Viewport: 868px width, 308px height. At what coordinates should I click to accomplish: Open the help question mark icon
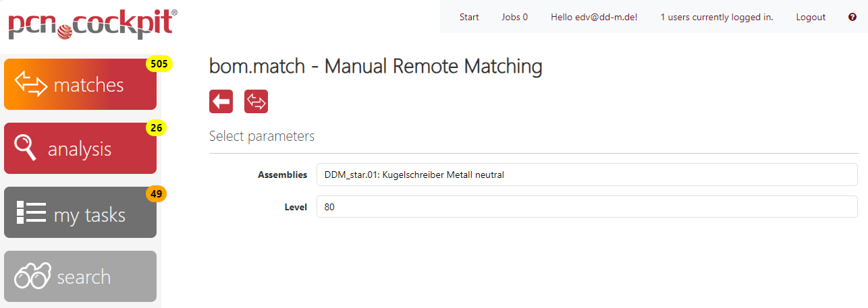point(852,17)
